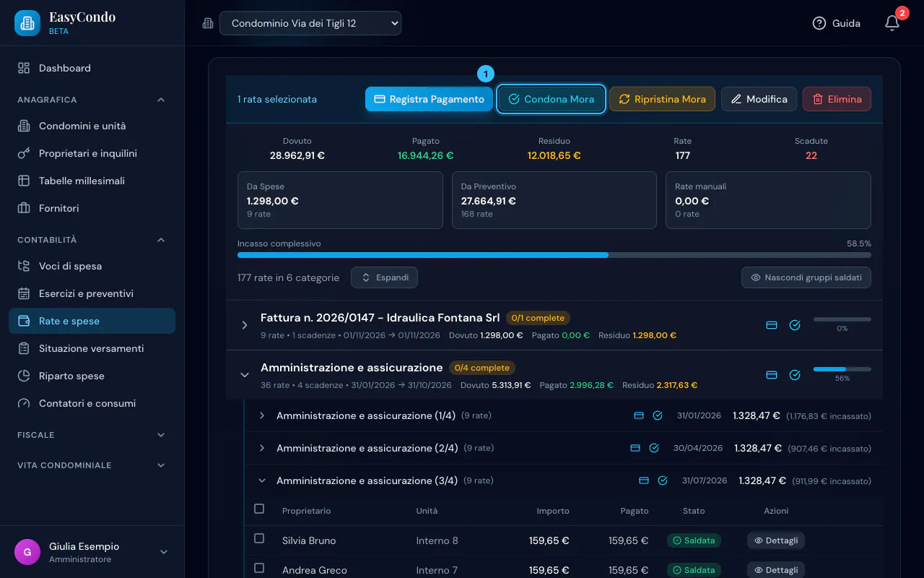Click card icon for Amministrazione e assicurazione (3/4)

(644, 480)
